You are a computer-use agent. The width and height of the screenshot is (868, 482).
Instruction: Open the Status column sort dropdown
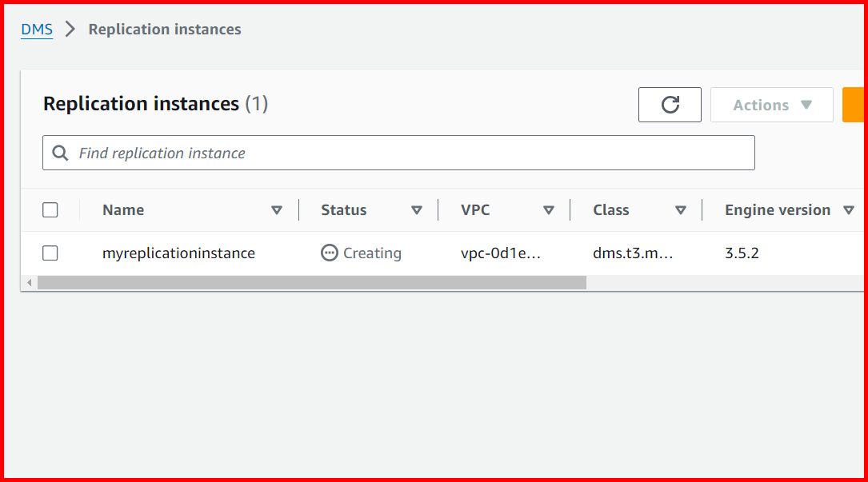pyautogui.click(x=417, y=209)
